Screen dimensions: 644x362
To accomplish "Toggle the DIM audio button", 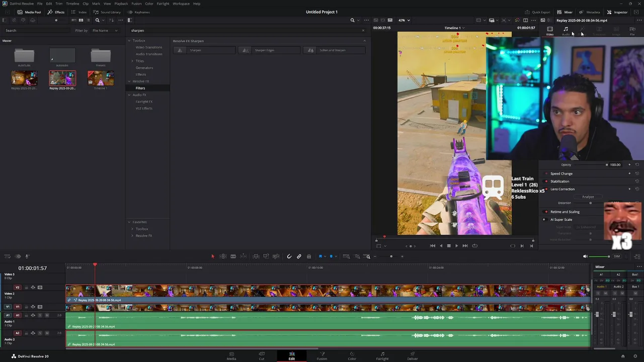I will (x=617, y=256).
